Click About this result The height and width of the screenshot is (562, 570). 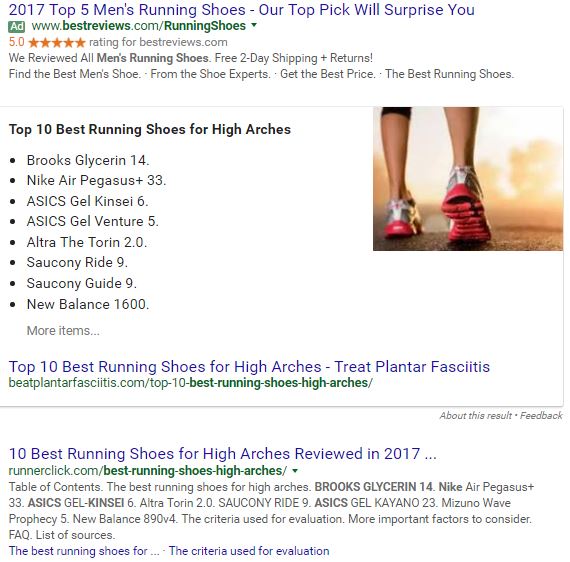(x=475, y=416)
